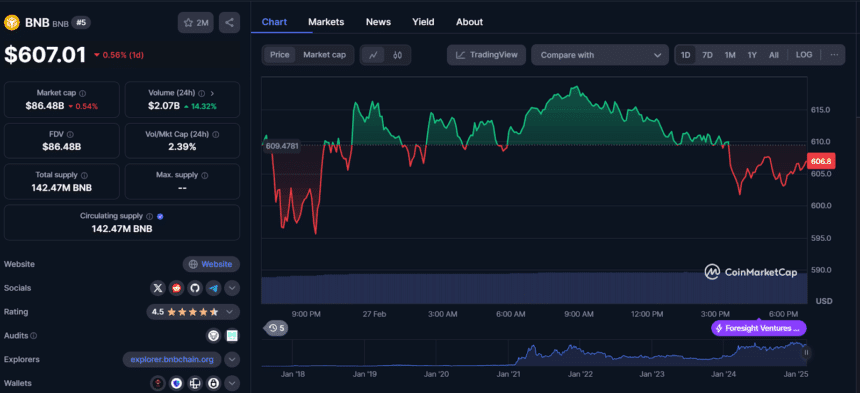Image resolution: width=860 pixels, height=393 pixels.
Task: Open the blue shield wallet icon
Action: tap(176, 383)
